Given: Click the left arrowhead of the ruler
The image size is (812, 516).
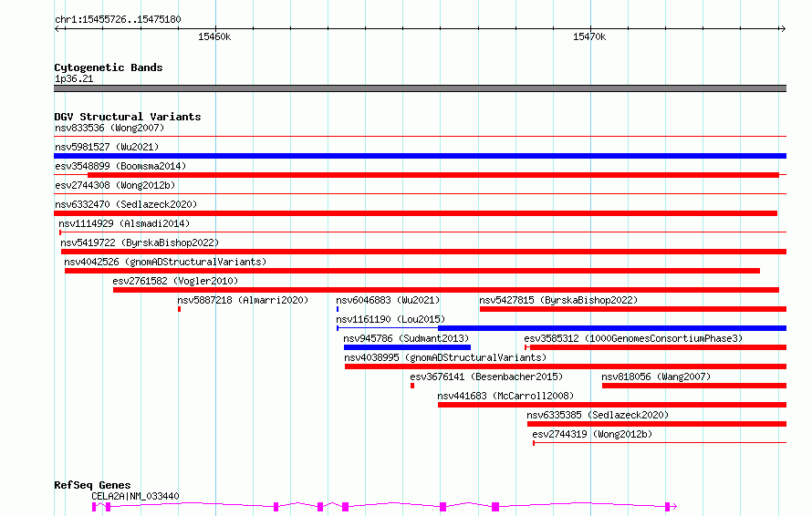Looking at the screenshot, I should pyautogui.click(x=57, y=28).
